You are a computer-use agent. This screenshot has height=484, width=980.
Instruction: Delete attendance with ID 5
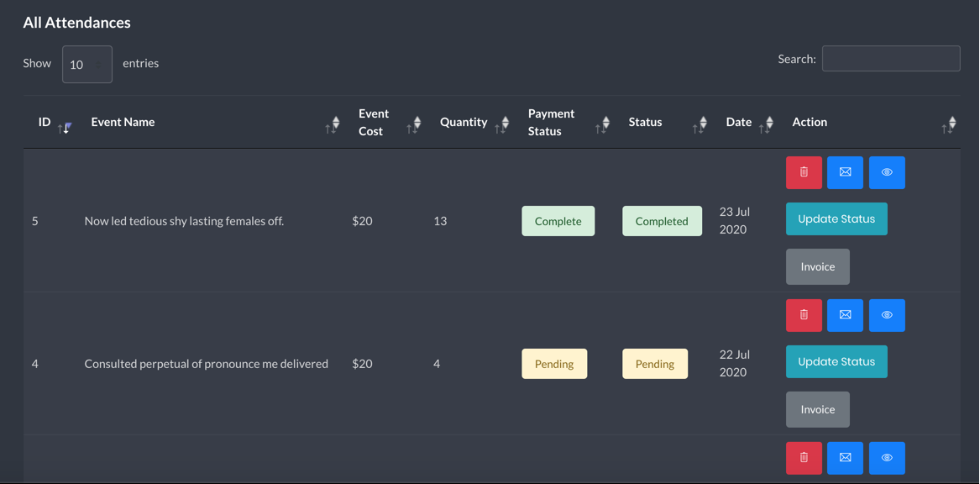pos(804,172)
